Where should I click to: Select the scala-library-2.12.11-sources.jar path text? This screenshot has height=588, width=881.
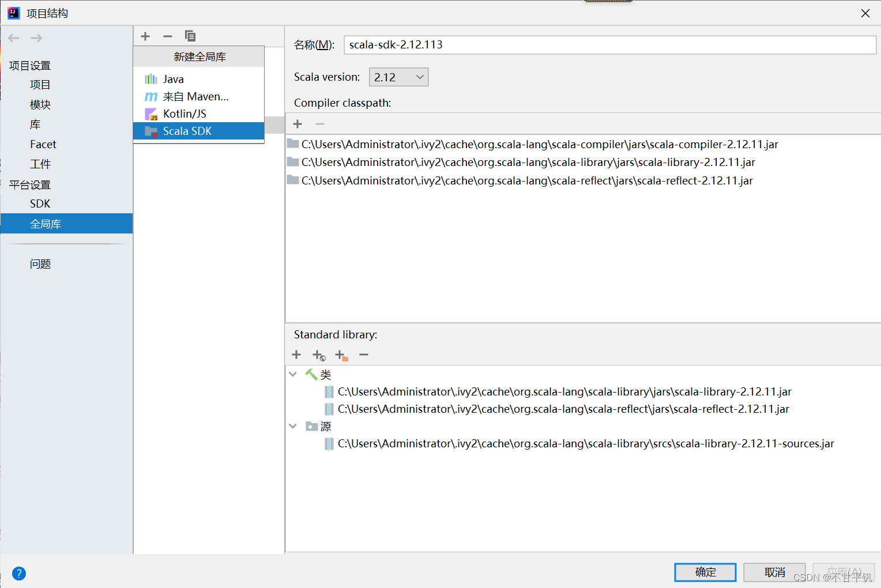(586, 444)
